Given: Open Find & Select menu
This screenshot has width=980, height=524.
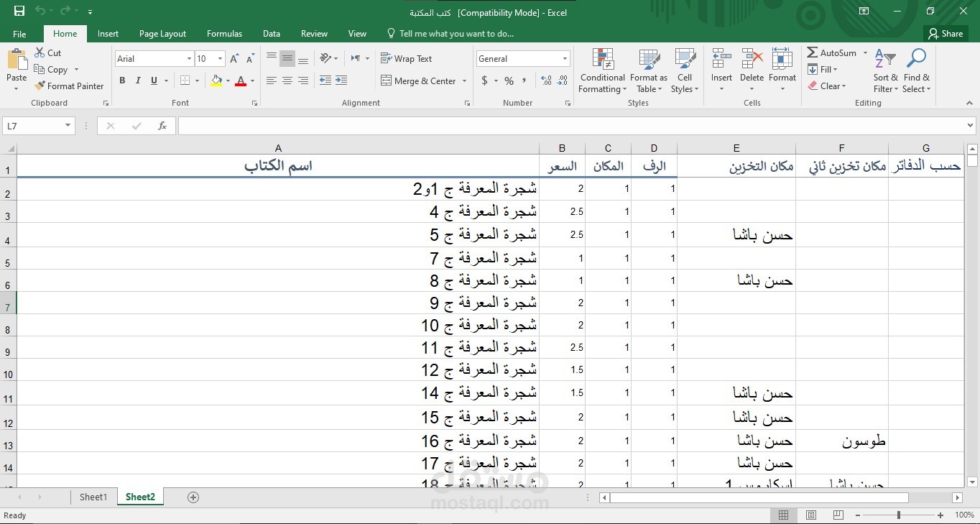Looking at the screenshot, I should coord(917,70).
